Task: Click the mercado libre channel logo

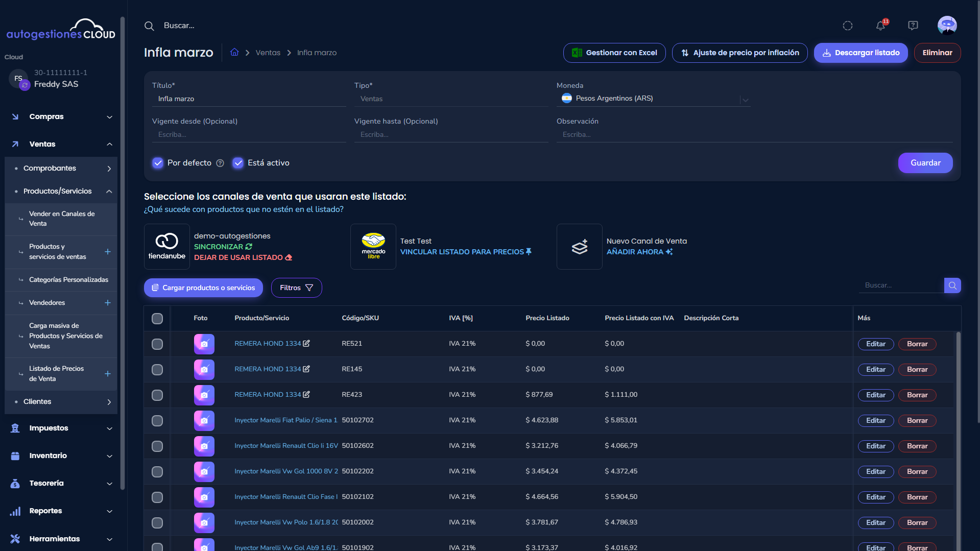Action: click(x=373, y=247)
